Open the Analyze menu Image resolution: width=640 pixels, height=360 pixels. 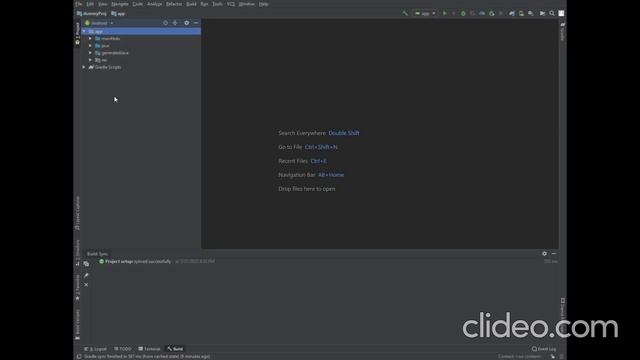pyautogui.click(x=154, y=4)
